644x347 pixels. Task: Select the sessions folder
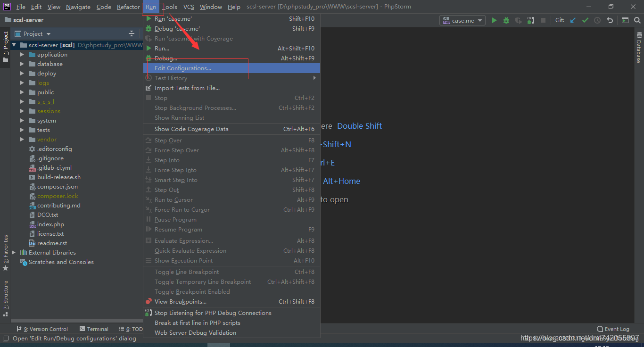tap(49, 111)
